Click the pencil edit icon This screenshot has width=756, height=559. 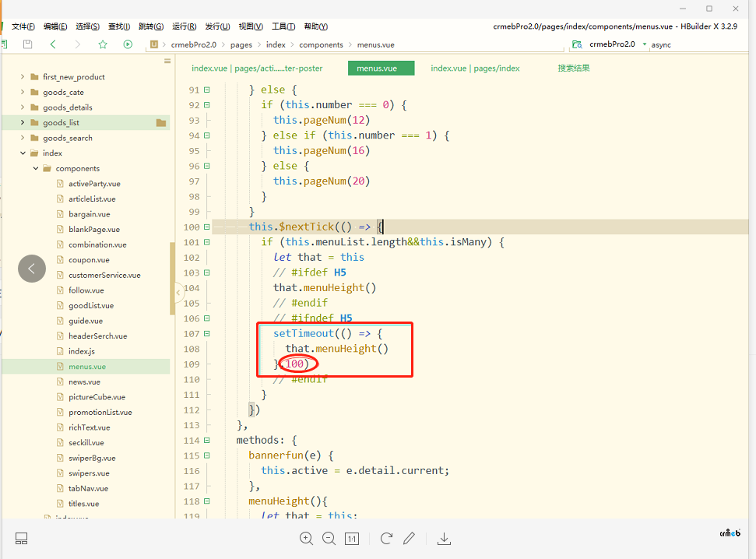[410, 538]
